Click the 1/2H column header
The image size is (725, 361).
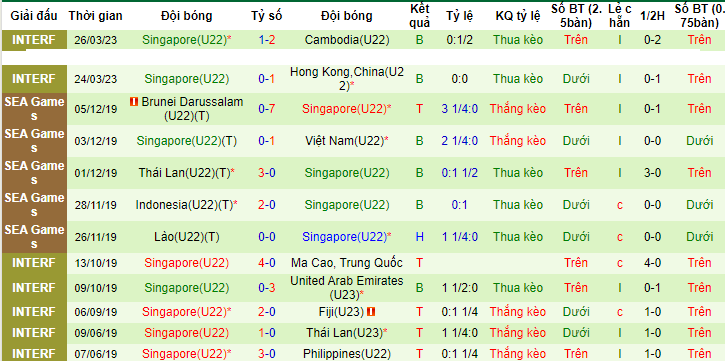pyautogui.click(x=652, y=16)
